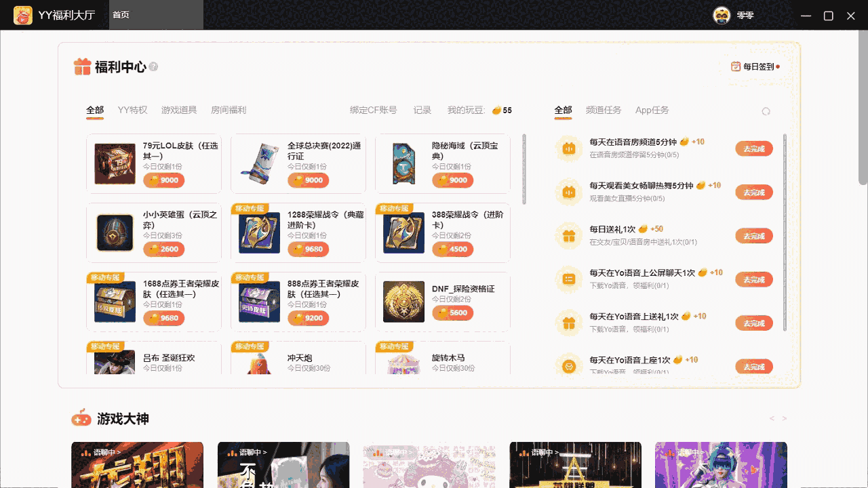The height and width of the screenshot is (488, 868).
Task: Click the gift icon beside 每日送礼1次 task
Action: click(568, 236)
